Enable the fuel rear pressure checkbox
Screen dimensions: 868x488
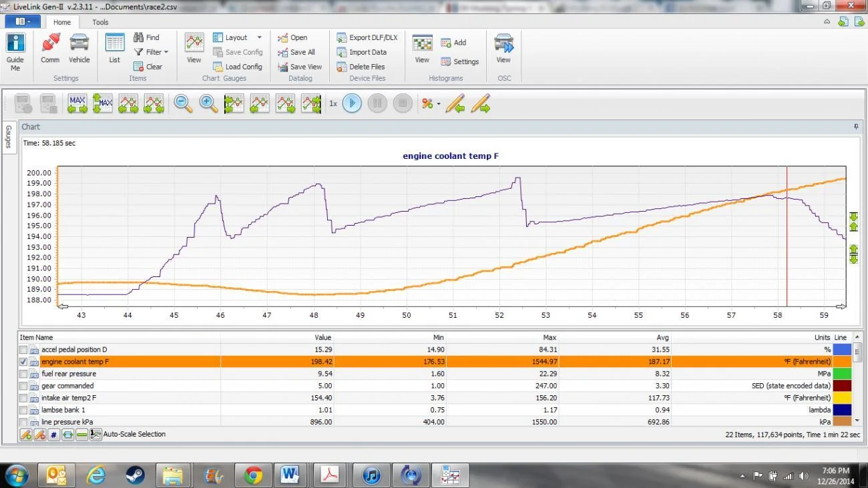pos(23,374)
